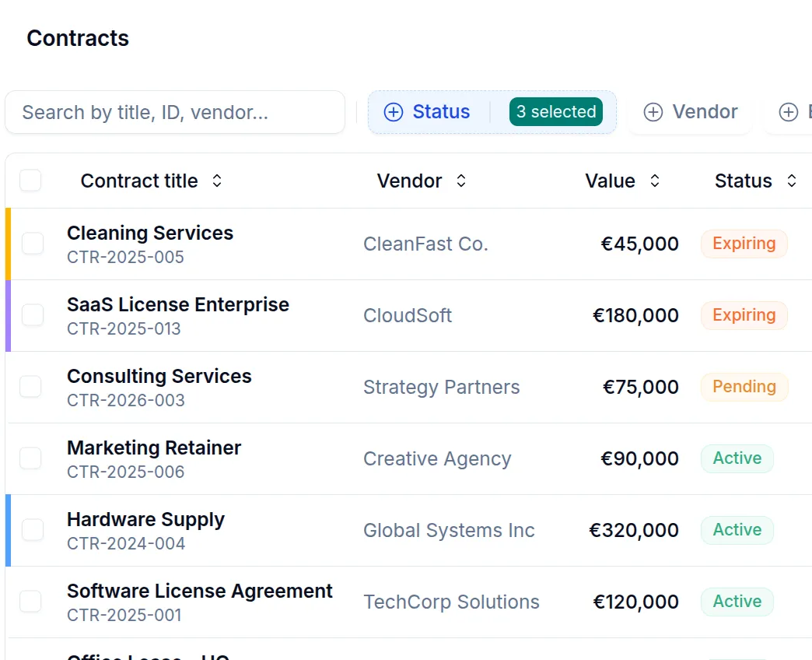Click sort arrows next to Vendor column
The image size is (812, 660).
(461, 181)
